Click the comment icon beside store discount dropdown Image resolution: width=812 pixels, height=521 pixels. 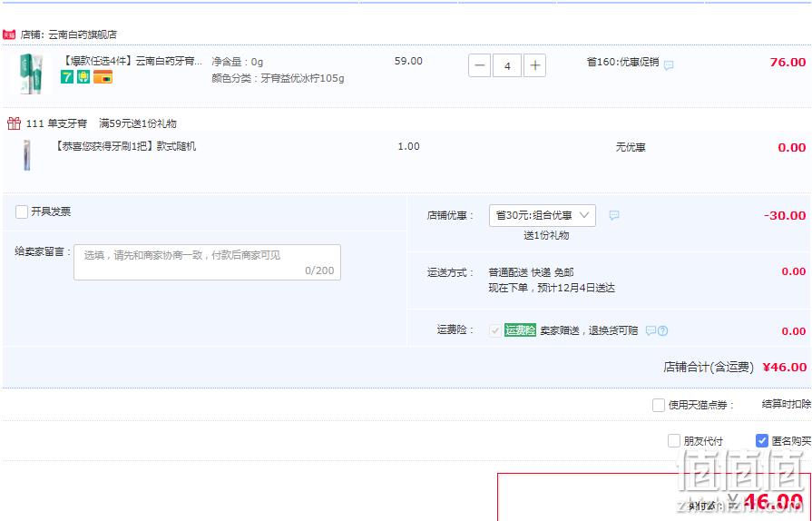(613, 215)
